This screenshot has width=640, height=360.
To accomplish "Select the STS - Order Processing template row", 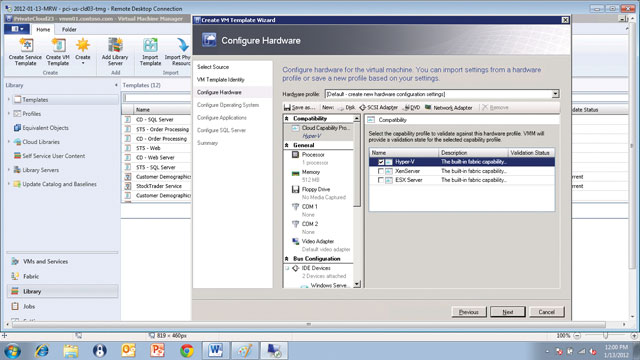I will (x=157, y=129).
